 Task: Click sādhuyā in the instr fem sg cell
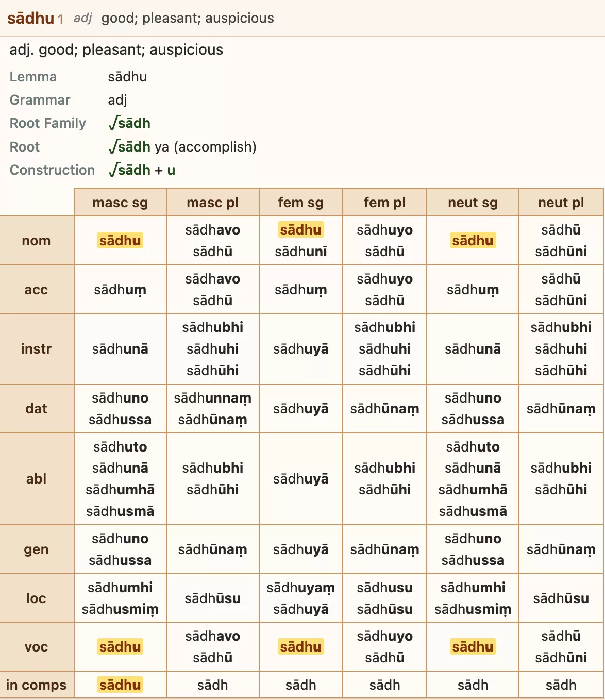tap(301, 349)
